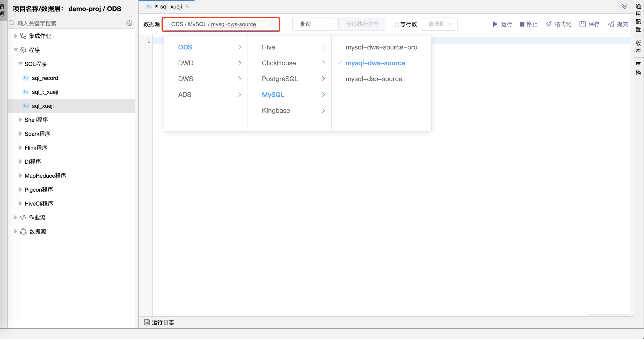Click the Submit paper-plane icon
Image resolution: width=644 pixels, height=339 pixels.
tap(611, 24)
